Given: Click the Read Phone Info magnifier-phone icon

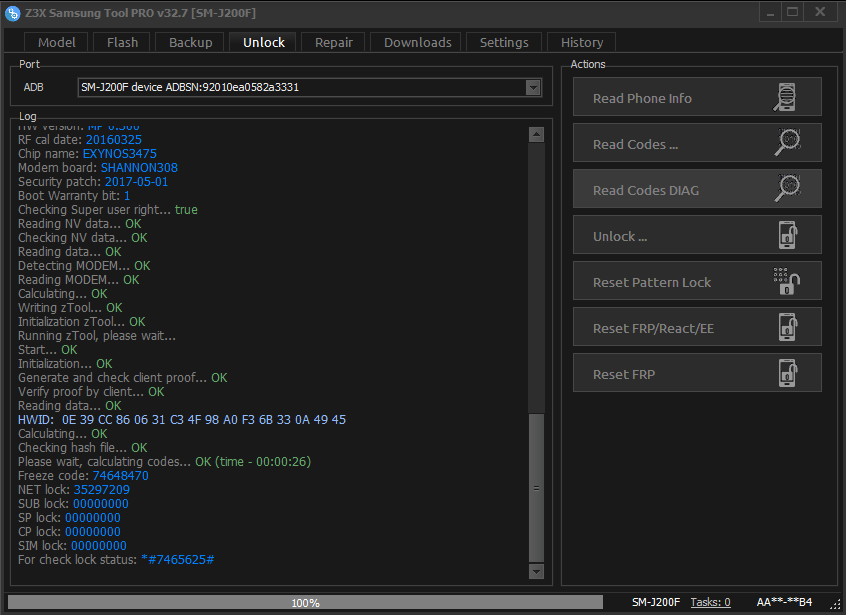Looking at the screenshot, I should (x=785, y=97).
